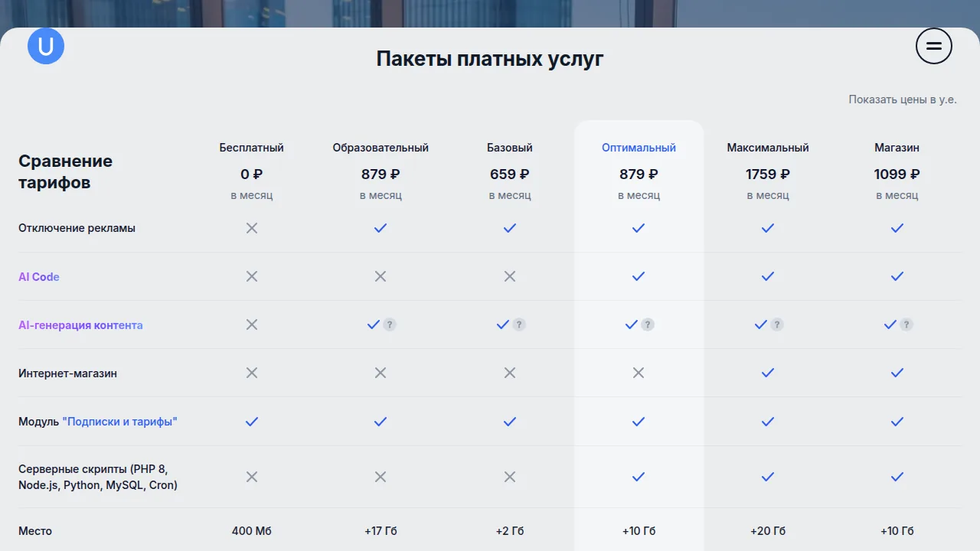Click the 0 ₽ price

252,174
